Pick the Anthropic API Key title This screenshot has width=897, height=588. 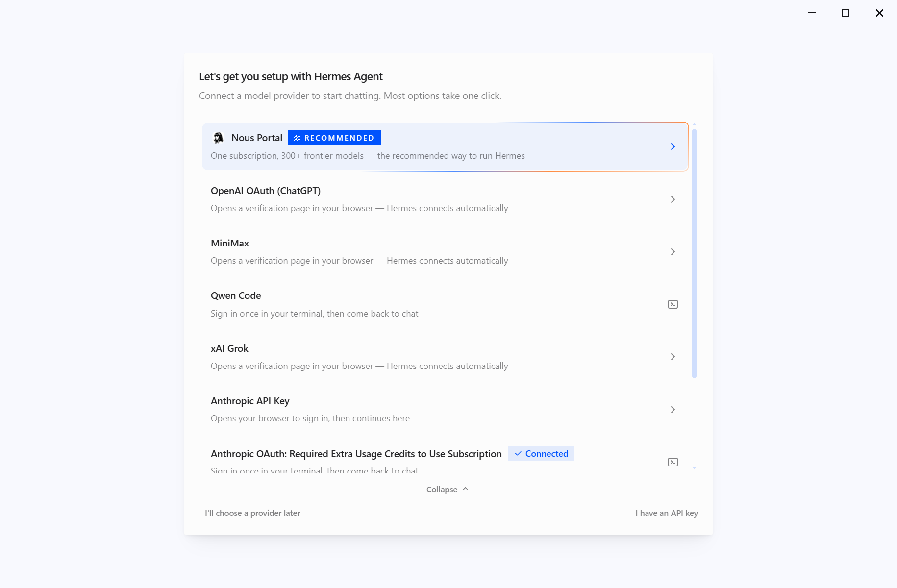tap(250, 401)
